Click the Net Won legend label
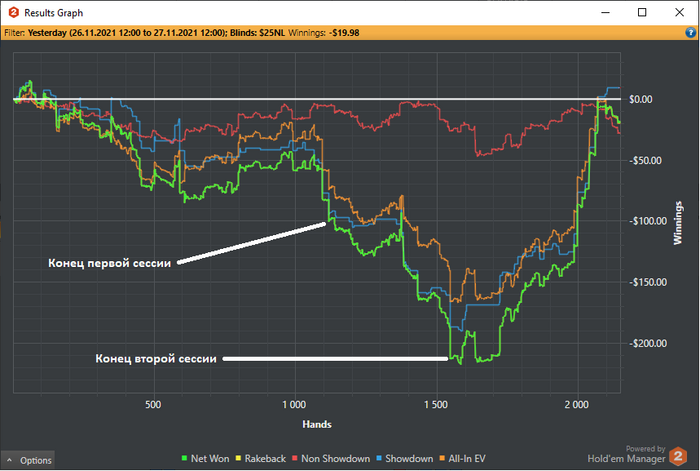This screenshot has width=700, height=471. [x=210, y=458]
